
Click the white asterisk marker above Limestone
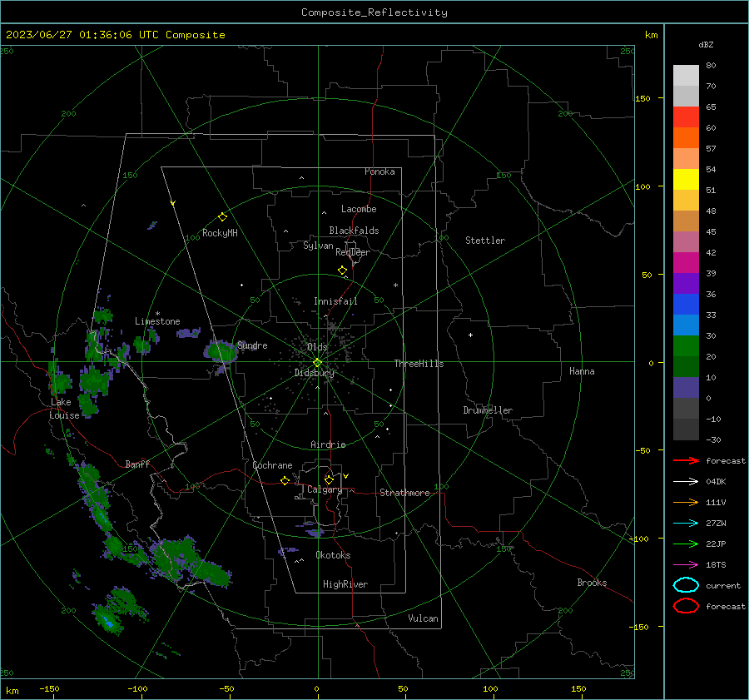157,314
